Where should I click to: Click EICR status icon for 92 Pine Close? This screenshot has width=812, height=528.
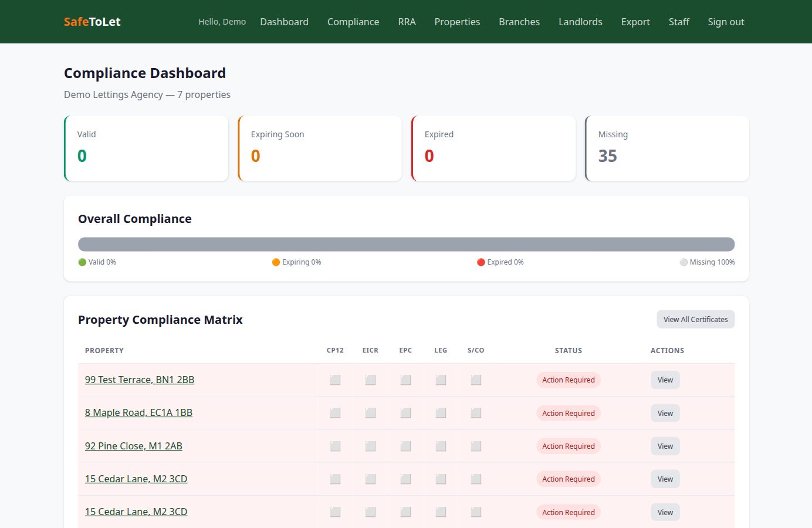point(370,446)
